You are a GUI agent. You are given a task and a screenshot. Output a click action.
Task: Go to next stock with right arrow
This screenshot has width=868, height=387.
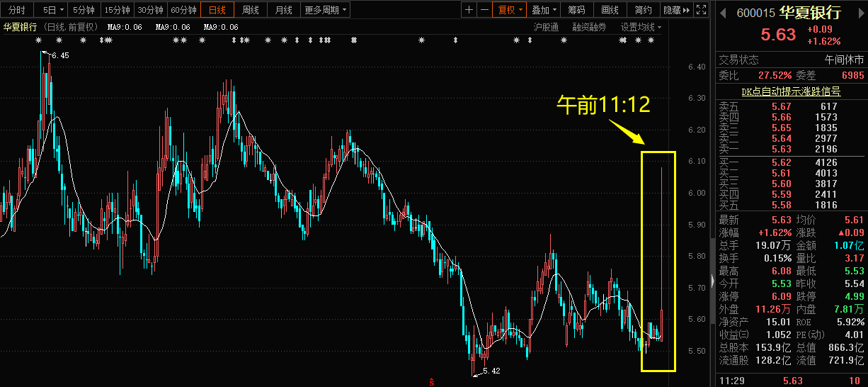point(862,13)
